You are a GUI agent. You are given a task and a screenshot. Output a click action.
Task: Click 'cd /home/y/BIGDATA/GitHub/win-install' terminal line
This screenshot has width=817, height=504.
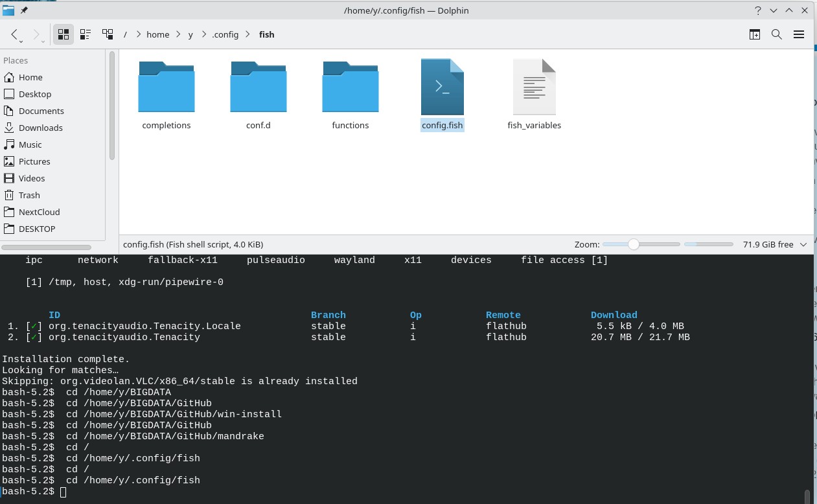[174, 414]
